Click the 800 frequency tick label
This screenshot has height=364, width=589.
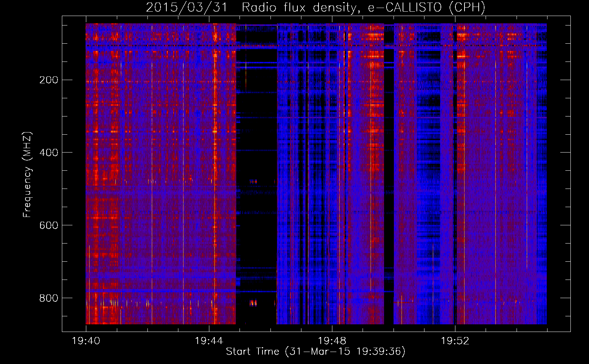coord(49,298)
